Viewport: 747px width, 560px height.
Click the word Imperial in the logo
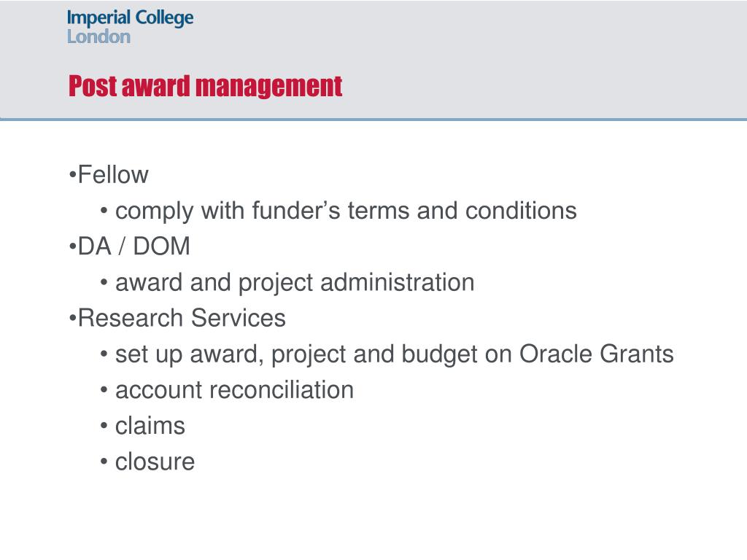(98, 18)
